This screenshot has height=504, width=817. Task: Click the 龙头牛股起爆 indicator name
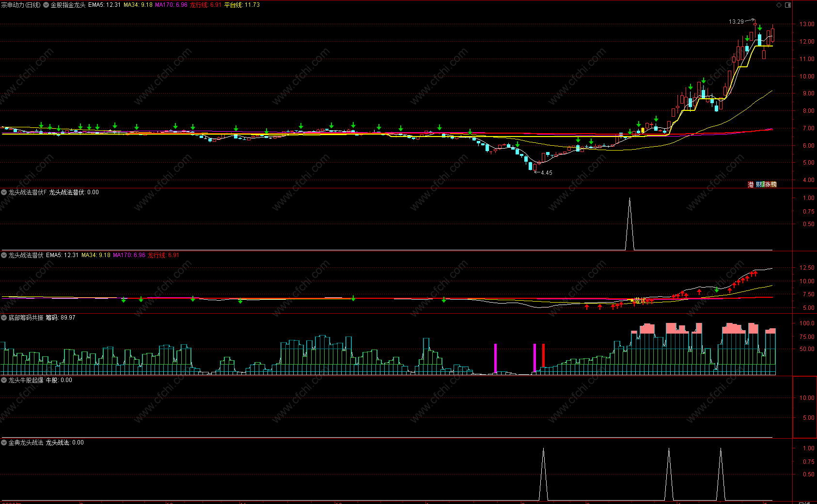pos(26,380)
